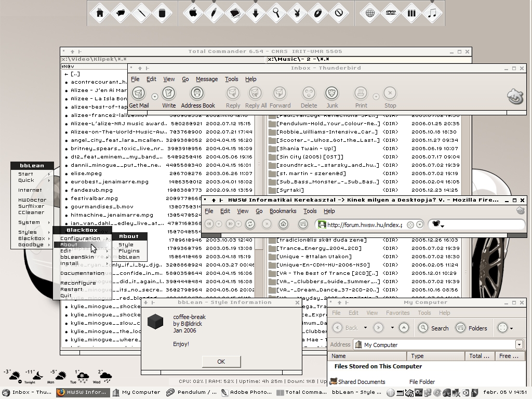
Task: Click the down-arrow download dock icon
Action: tap(256, 13)
